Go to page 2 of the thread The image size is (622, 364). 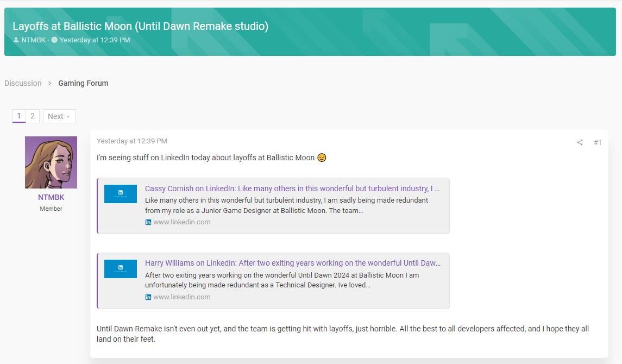point(33,116)
